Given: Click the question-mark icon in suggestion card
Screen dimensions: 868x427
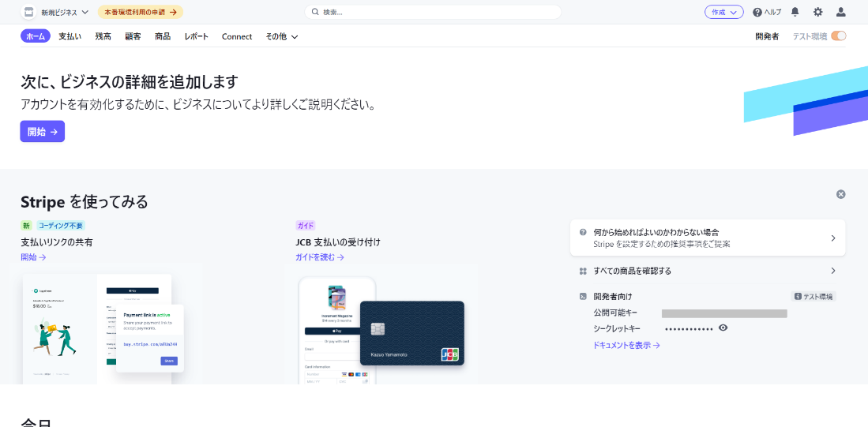Looking at the screenshot, I should tap(583, 232).
